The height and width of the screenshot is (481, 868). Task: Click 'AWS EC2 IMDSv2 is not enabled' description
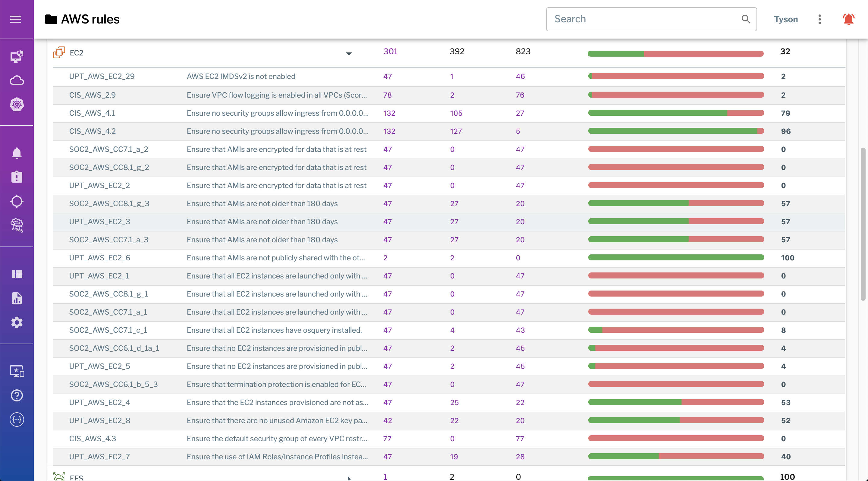pos(241,77)
